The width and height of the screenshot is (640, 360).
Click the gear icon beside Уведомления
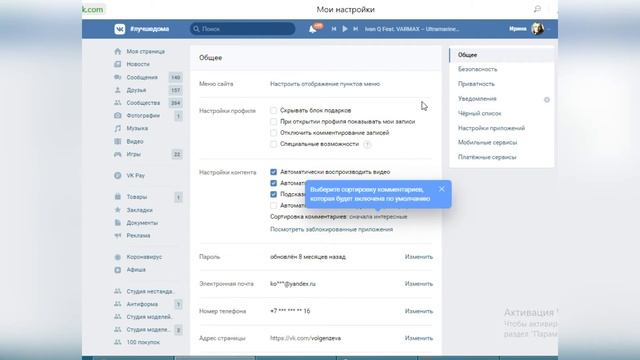tap(547, 100)
